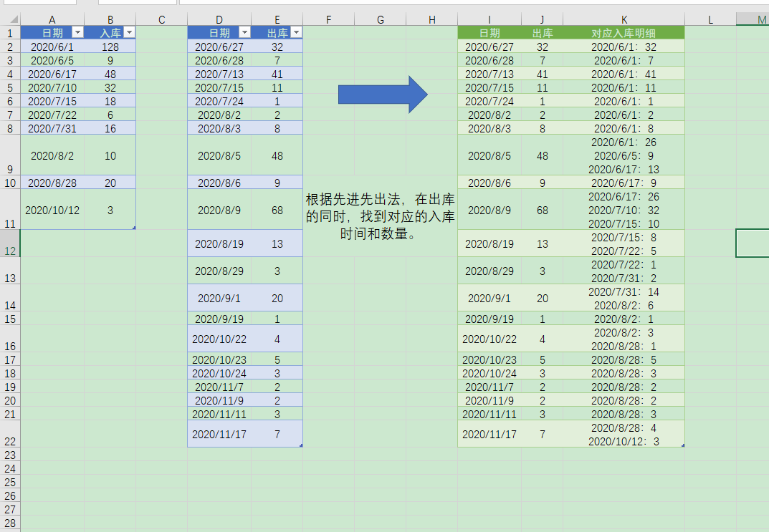Click the cell containing 2020/6/27 in column D
The height and width of the screenshot is (532, 769).
click(219, 47)
